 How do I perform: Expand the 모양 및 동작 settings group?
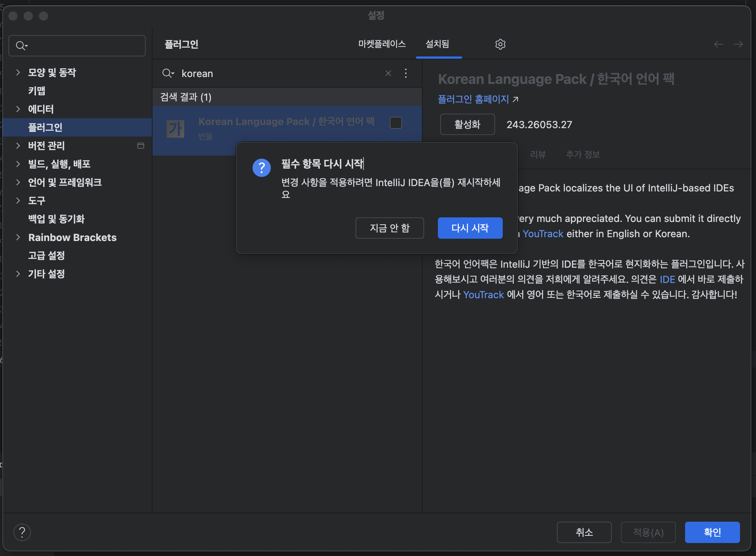click(18, 72)
